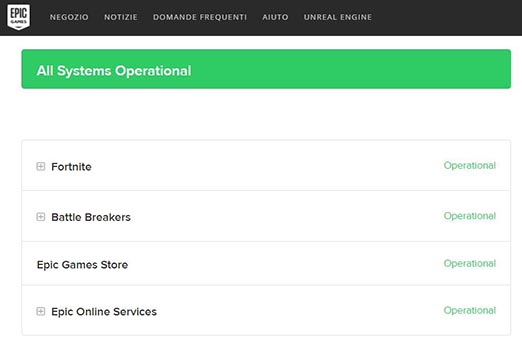Expand the Battle Breakers plus icon

coord(41,217)
